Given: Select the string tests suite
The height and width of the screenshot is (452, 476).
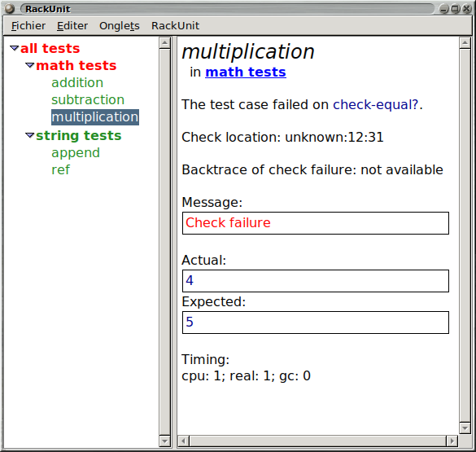Looking at the screenshot, I should [x=79, y=135].
